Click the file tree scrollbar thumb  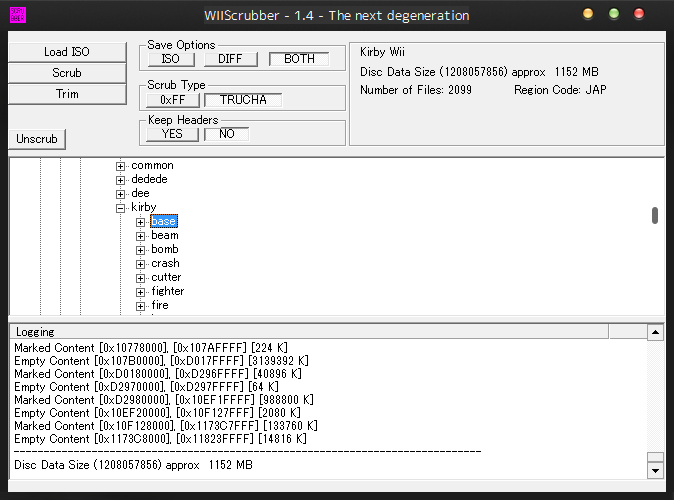pyautogui.click(x=655, y=215)
